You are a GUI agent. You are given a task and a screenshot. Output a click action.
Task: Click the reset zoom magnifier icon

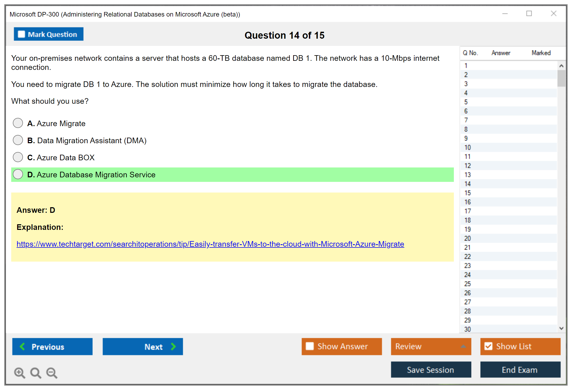(x=36, y=373)
